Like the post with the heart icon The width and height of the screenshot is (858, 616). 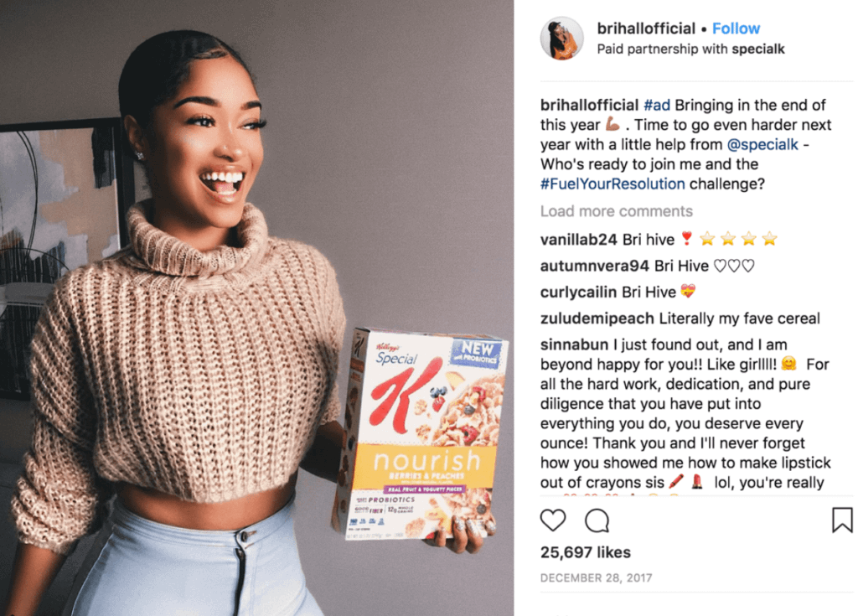point(553,520)
